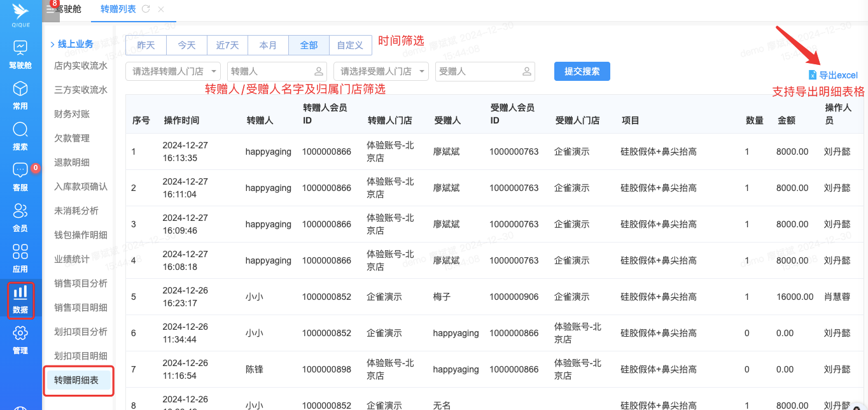Screen dimensions: 868x410
Task: Expand the 请选择转赠人门店 dropdown
Action: (173, 72)
